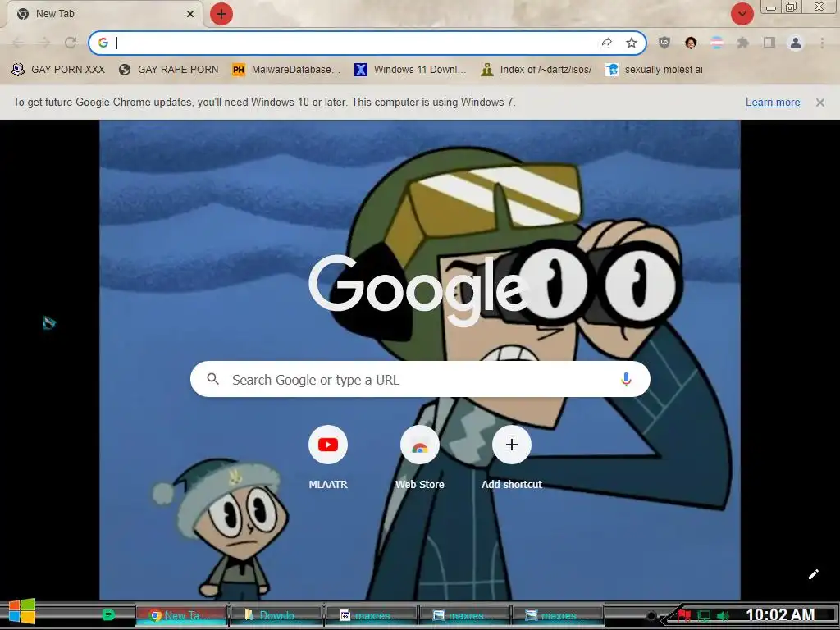Open the tab search dropdown arrow
The width and height of the screenshot is (840, 630).
pos(742,14)
